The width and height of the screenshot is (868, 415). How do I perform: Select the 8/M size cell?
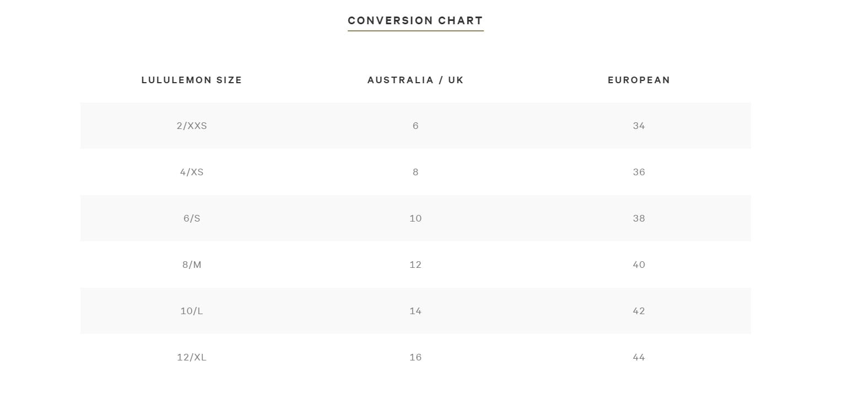click(x=192, y=265)
